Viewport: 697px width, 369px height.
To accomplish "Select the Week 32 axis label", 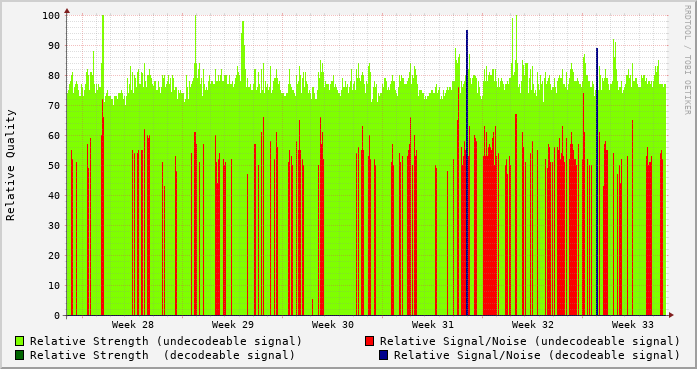I will click(533, 325).
